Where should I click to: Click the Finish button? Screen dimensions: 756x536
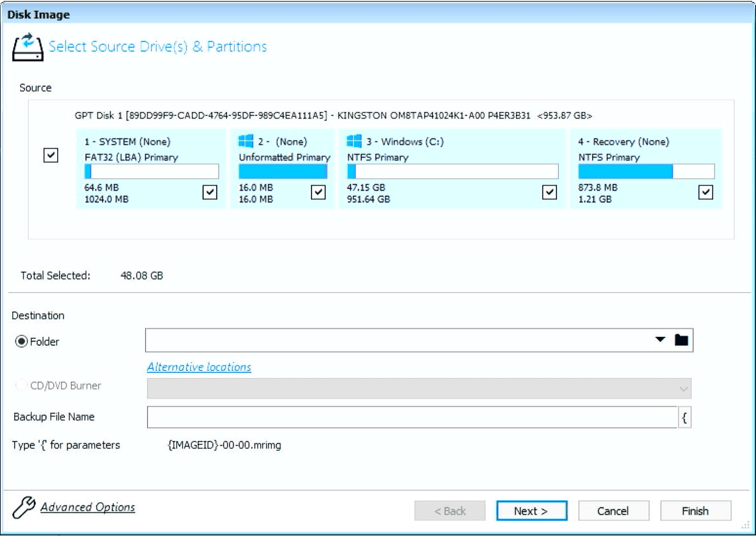click(695, 511)
